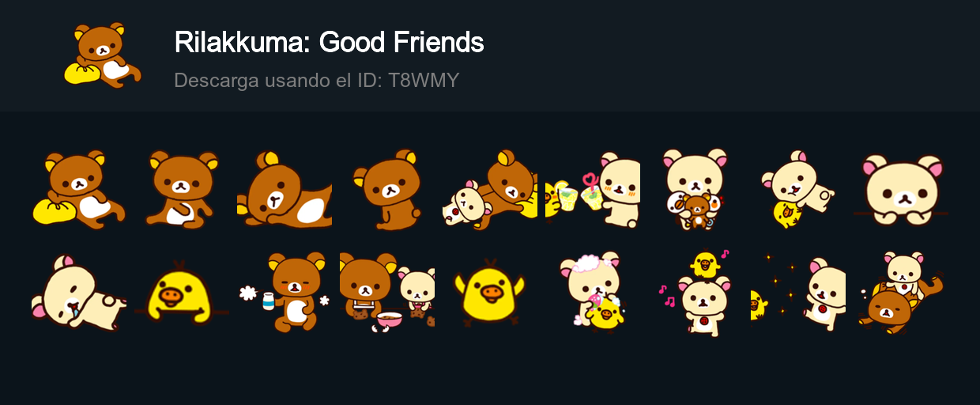The height and width of the screenshot is (405, 980).
Task: Select chick singing atop white bear sticker
Action: coord(695,293)
